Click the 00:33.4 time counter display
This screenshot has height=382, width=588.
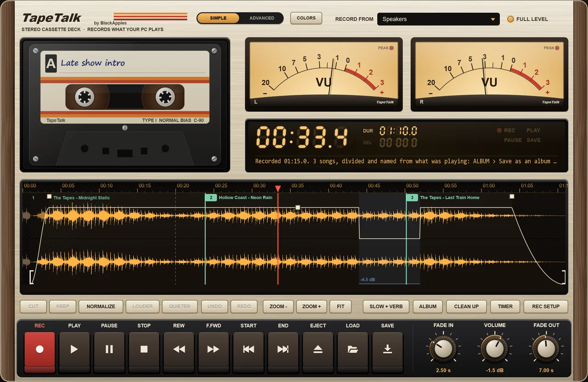click(x=301, y=137)
